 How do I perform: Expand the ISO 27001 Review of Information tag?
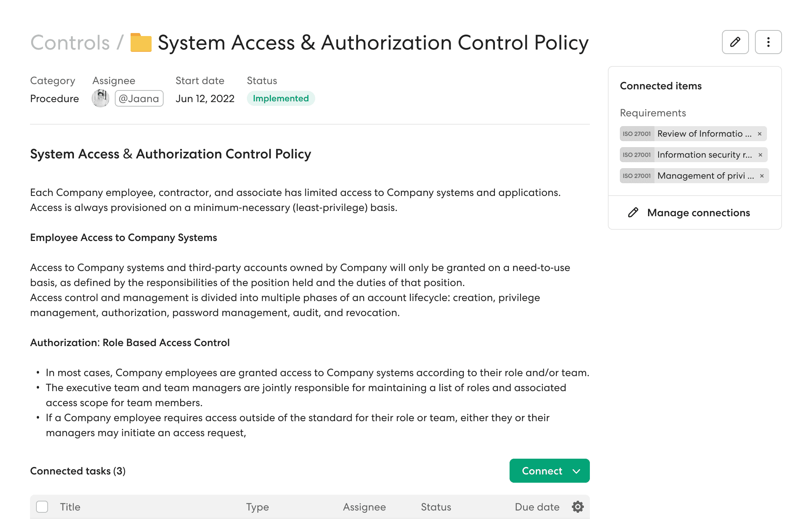coord(693,133)
